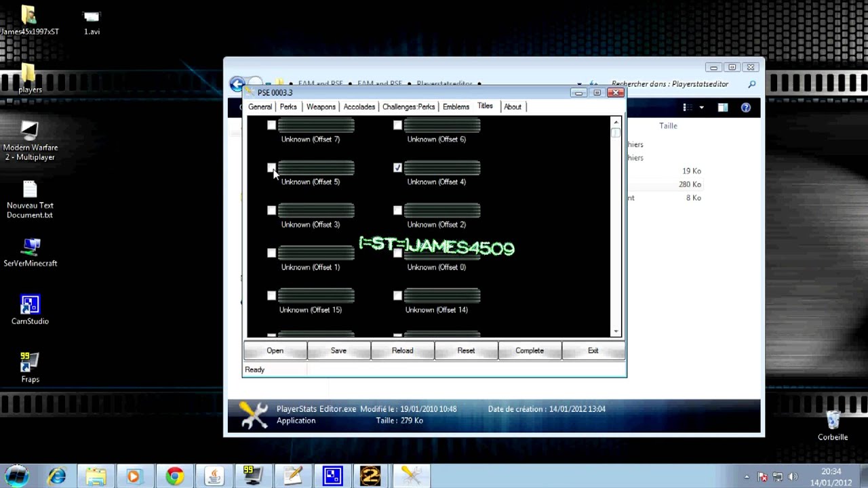Click the Explorer back navigation arrow
This screenshot has height=488, width=868.
click(x=237, y=84)
